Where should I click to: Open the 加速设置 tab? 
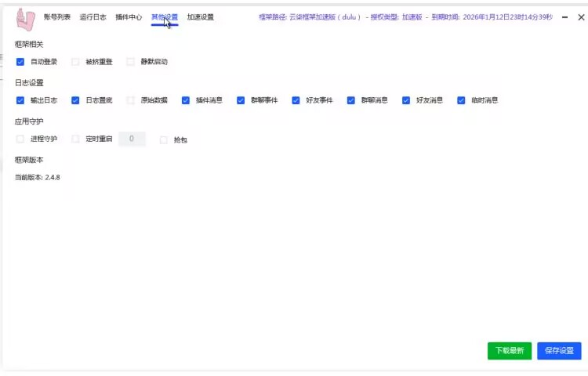200,17
